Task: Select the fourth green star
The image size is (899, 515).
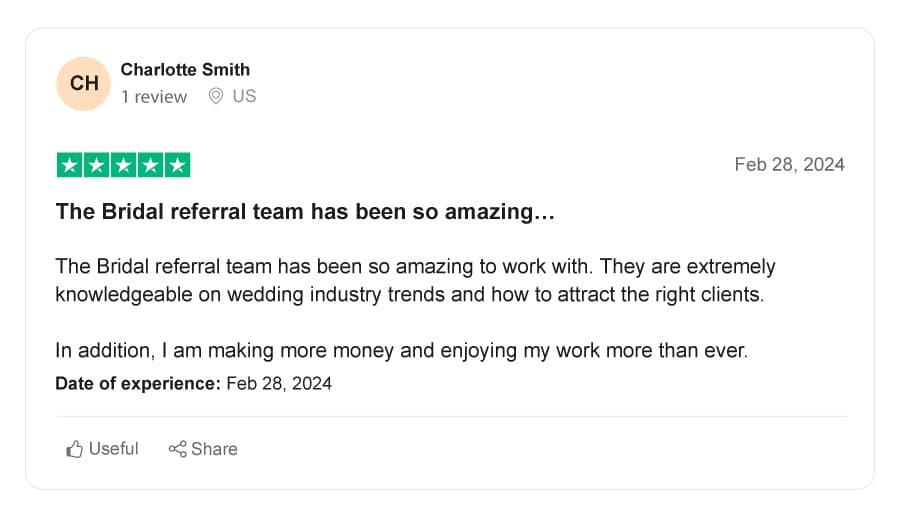Action: [x=150, y=165]
